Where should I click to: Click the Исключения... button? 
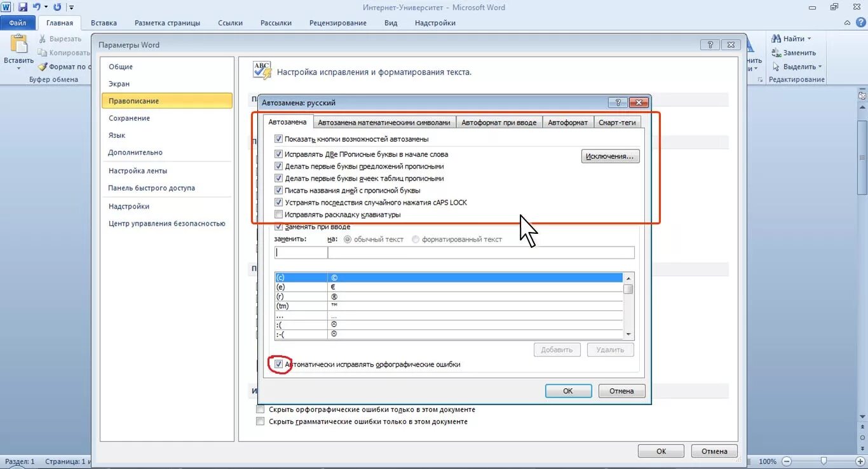pos(610,156)
